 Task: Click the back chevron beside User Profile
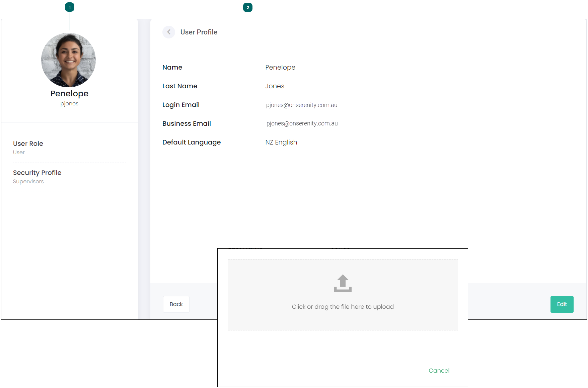(x=169, y=32)
